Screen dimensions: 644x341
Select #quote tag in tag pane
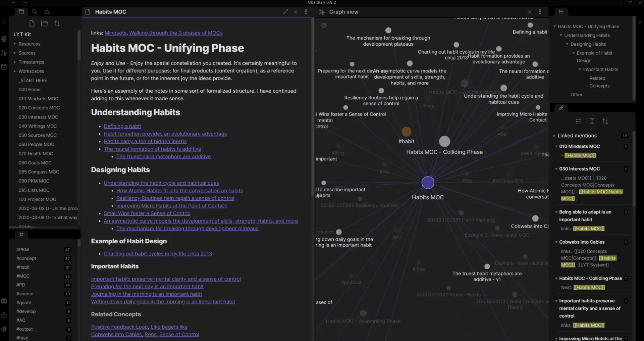click(x=23, y=302)
